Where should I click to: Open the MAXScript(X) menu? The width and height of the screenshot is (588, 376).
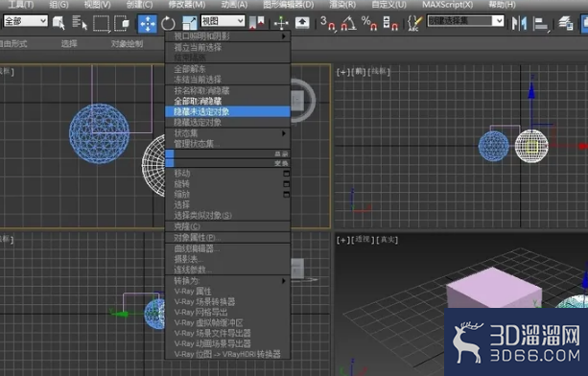pyautogui.click(x=447, y=5)
